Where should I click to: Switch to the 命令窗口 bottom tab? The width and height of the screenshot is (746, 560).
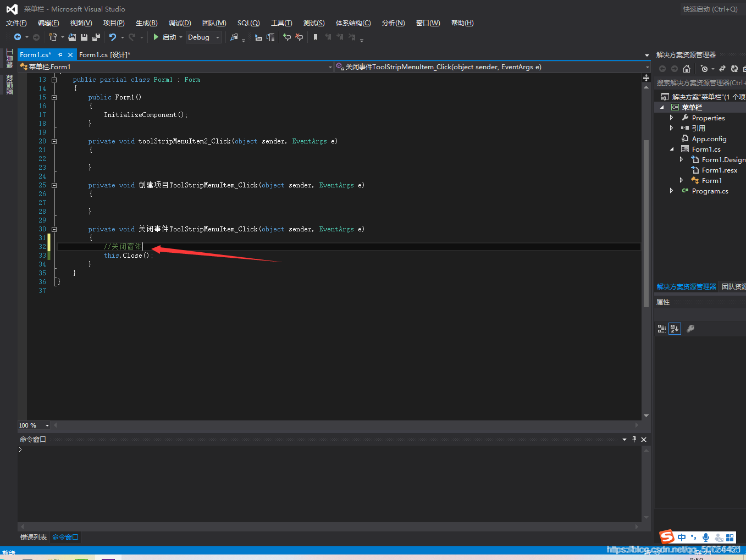pyautogui.click(x=65, y=537)
